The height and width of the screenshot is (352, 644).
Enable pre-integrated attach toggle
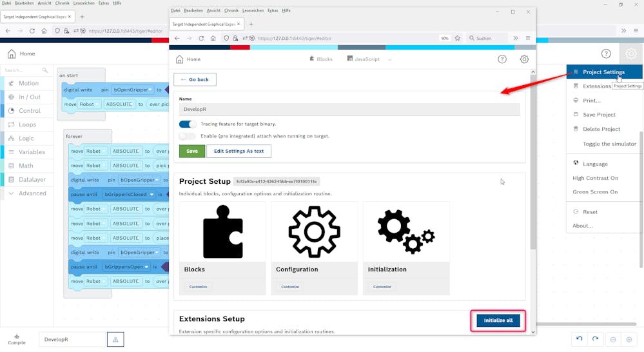pos(188,136)
